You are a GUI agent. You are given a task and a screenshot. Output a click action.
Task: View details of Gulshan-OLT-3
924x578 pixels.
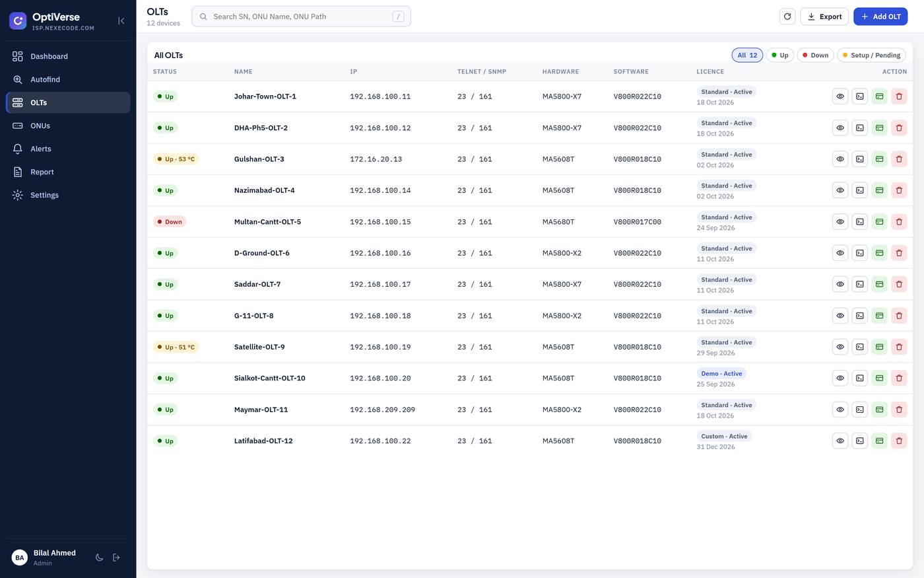tap(840, 159)
